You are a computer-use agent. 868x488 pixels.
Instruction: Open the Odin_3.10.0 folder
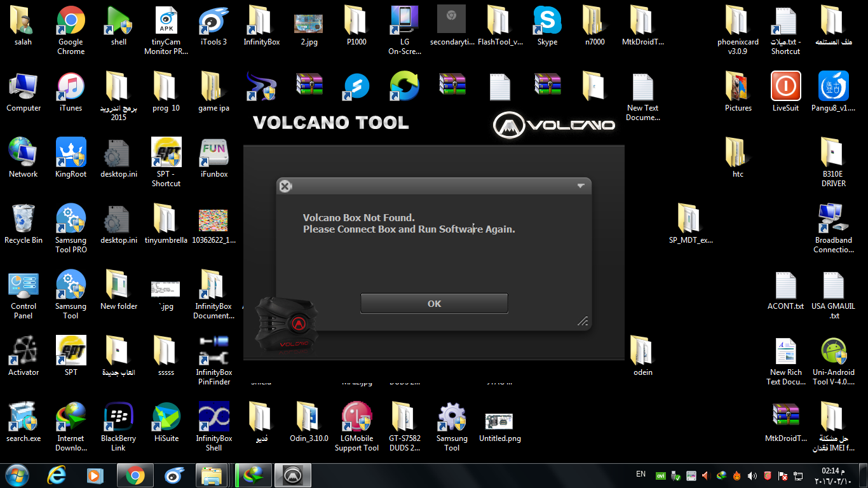309,423
